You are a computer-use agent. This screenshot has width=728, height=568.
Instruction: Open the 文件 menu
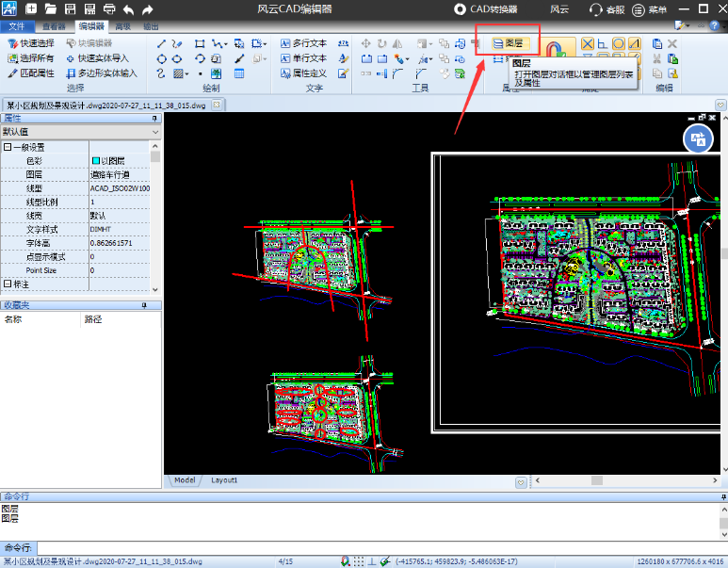17,27
